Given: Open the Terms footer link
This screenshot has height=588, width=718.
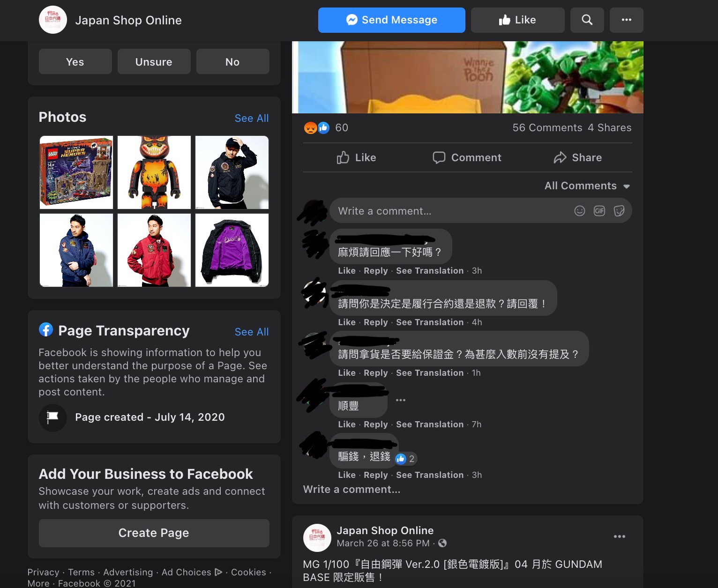Looking at the screenshot, I should tap(81, 572).
